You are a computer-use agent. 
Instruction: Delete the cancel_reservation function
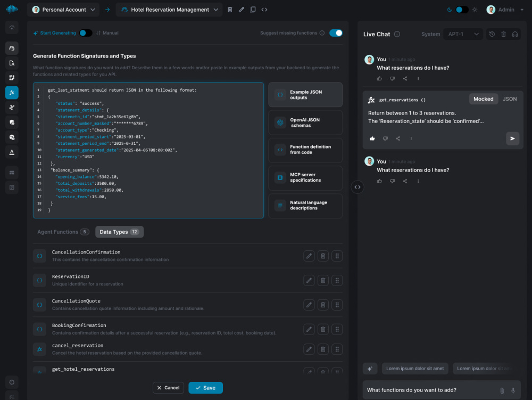coord(323,349)
